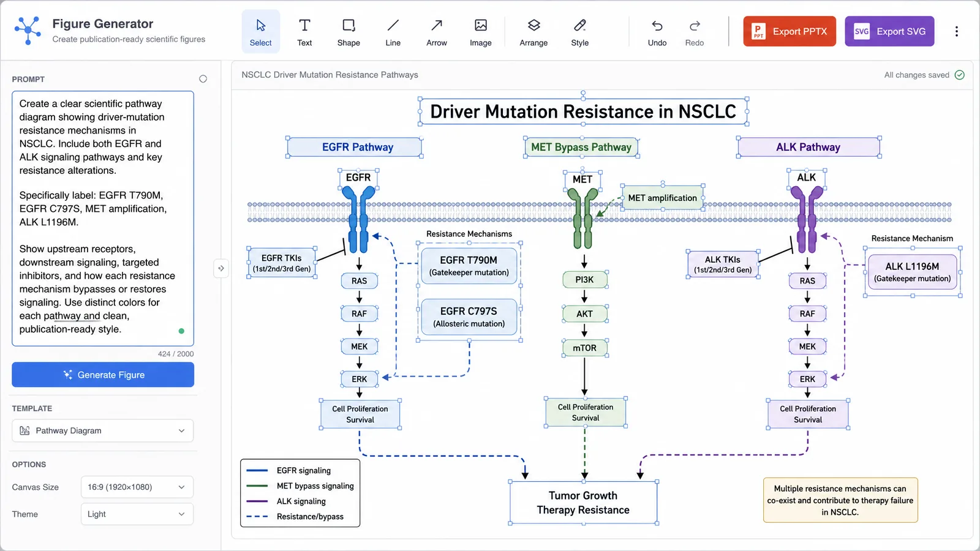Open the Image insert tool
This screenshot has height=551, width=980.
pos(481,32)
